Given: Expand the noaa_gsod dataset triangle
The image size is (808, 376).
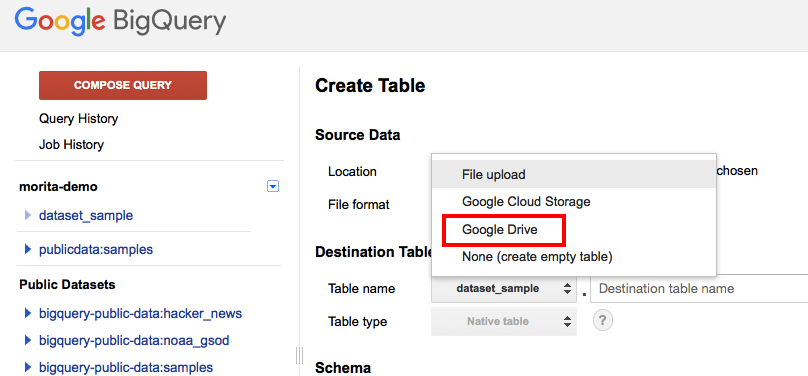Looking at the screenshot, I should click(28, 340).
